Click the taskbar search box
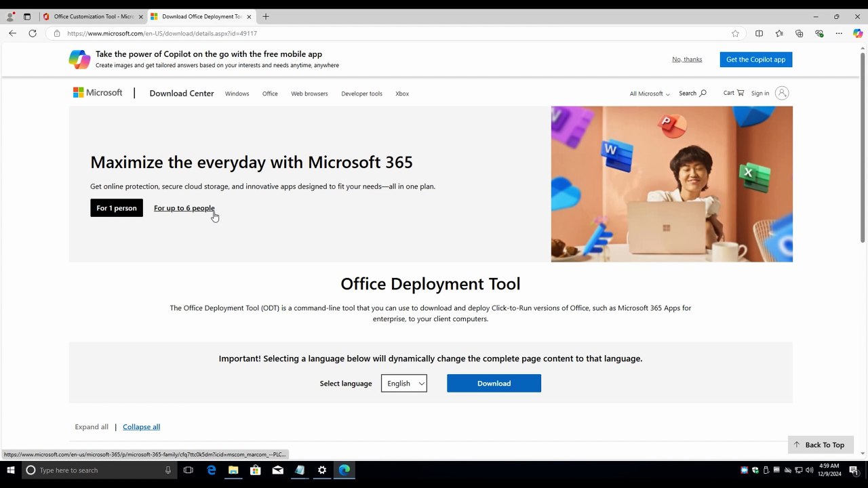Image resolution: width=868 pixels, height=488 pixels. (98, 470)
